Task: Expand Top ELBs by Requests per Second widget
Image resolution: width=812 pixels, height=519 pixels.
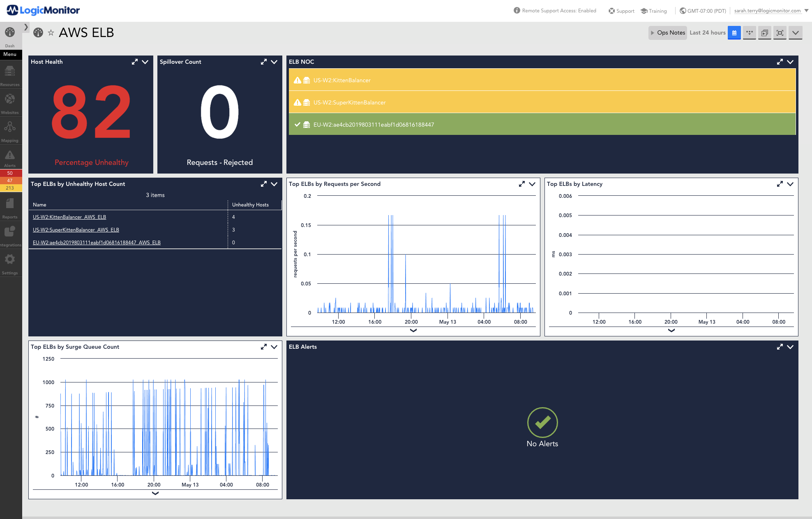Action: tap(521, 184)
